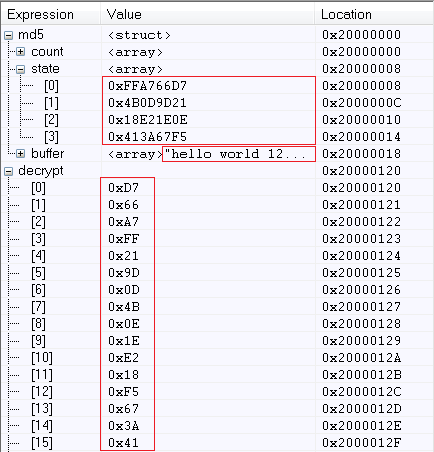Select decrypt value 0xD7
Screen dimensions: 434x452
point(123,188)
